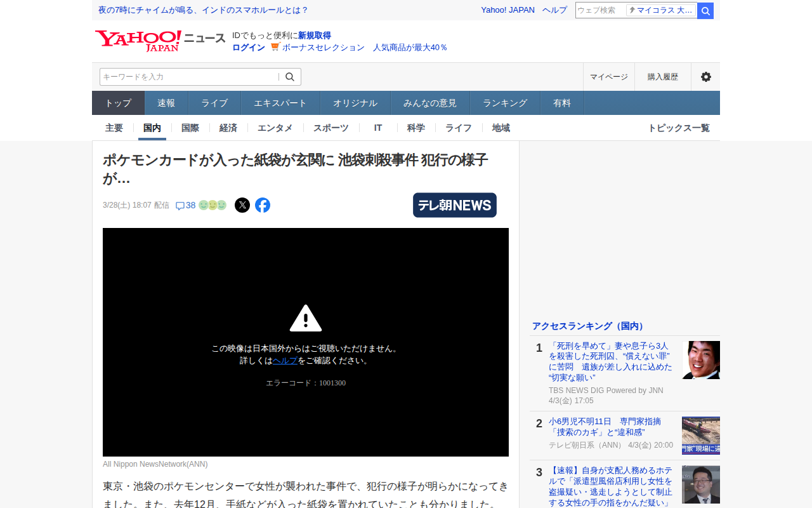Open settings via the gear icon

pos(705,77)
